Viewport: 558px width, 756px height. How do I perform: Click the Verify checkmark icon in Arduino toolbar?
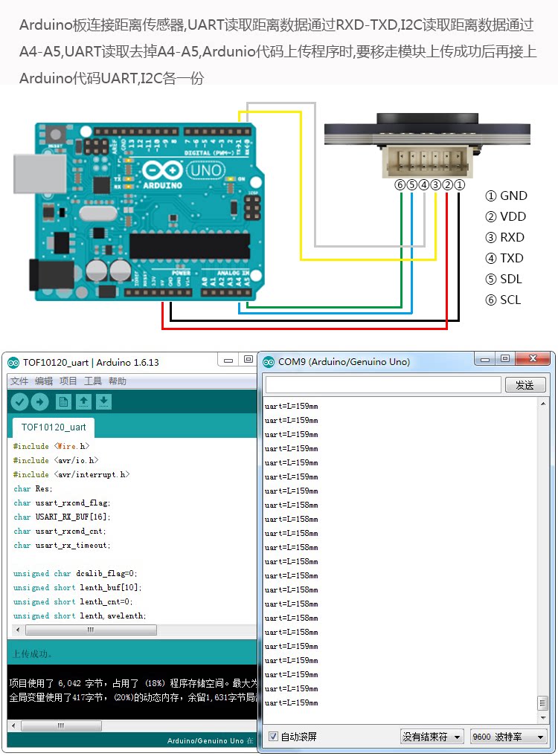click(20, 401)
